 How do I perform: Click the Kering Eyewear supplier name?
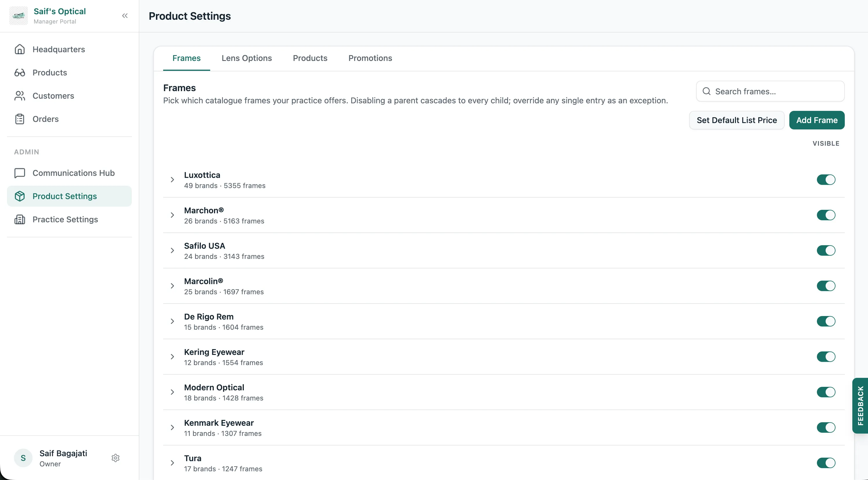click(214, 352)
